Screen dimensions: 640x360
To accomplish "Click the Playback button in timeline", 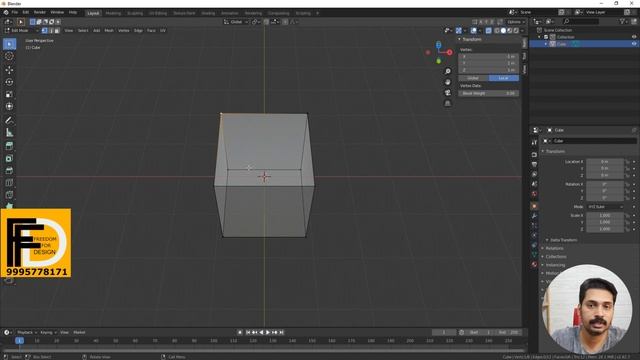I will [x=26, y=333].
